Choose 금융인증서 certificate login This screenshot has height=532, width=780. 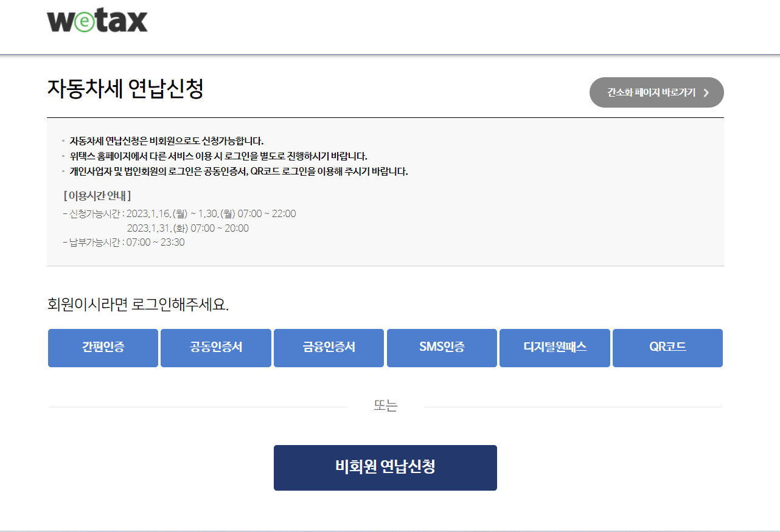point(329,348)
